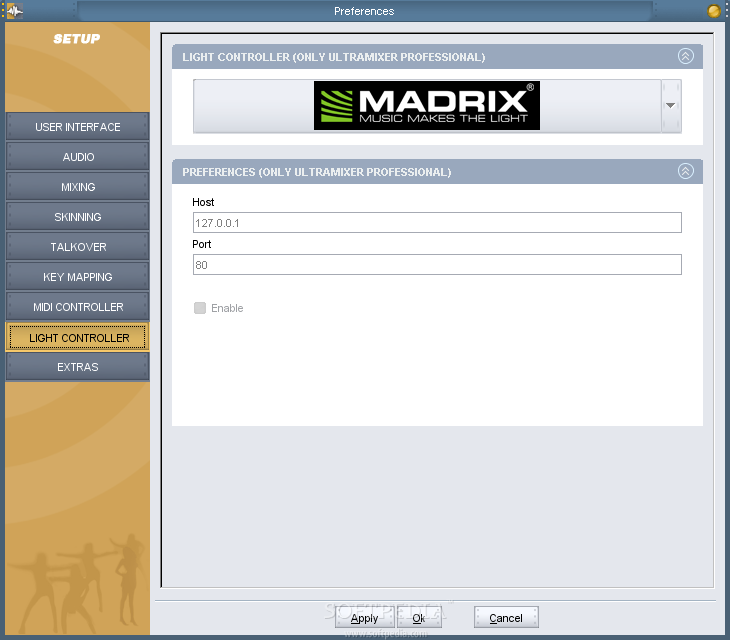Click the MADRIX logo selection
Image resolution: width=730 pixels, height=640 pixels.
pyautogui.click(x=426, y=106)
